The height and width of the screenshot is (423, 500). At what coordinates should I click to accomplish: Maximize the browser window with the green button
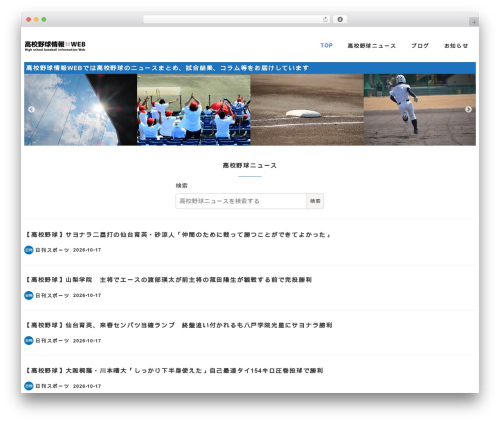tap(44, 20)
